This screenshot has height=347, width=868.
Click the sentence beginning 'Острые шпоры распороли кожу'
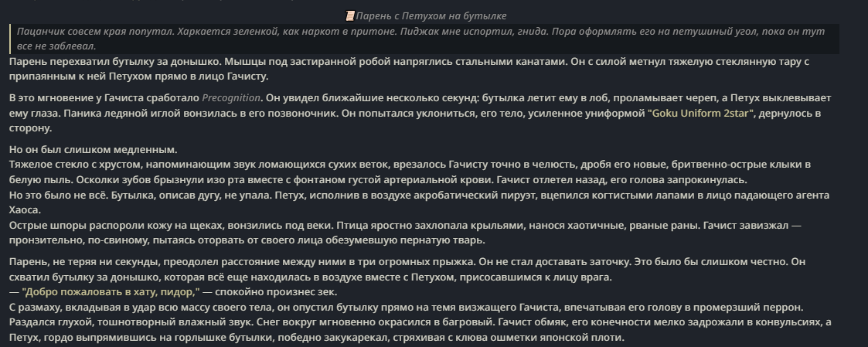point(405,233)
